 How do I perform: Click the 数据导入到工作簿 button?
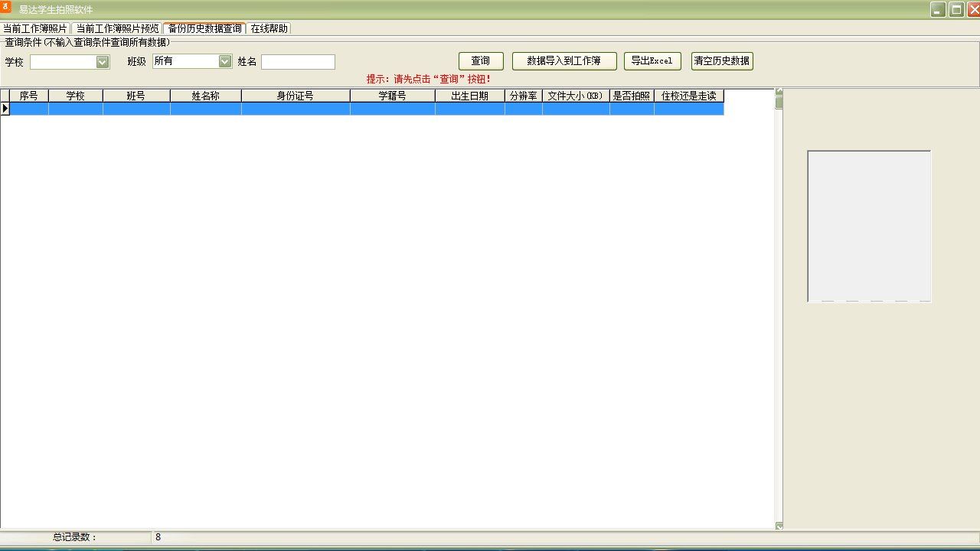tap(563, 61)
